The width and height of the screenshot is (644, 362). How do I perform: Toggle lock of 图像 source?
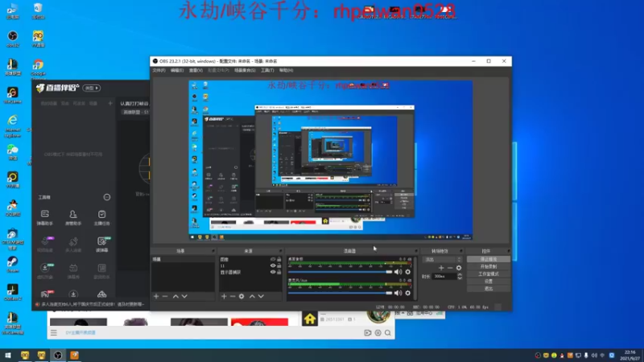coord(279,259)
